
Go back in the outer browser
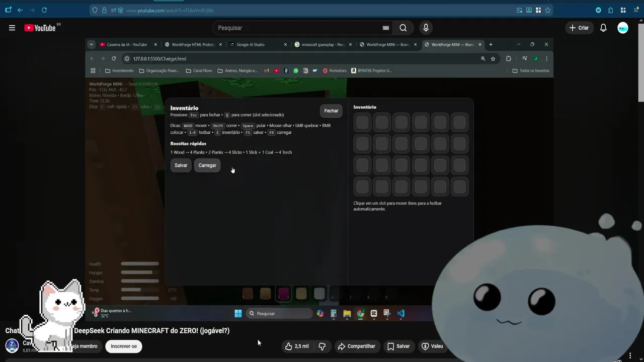20,10
